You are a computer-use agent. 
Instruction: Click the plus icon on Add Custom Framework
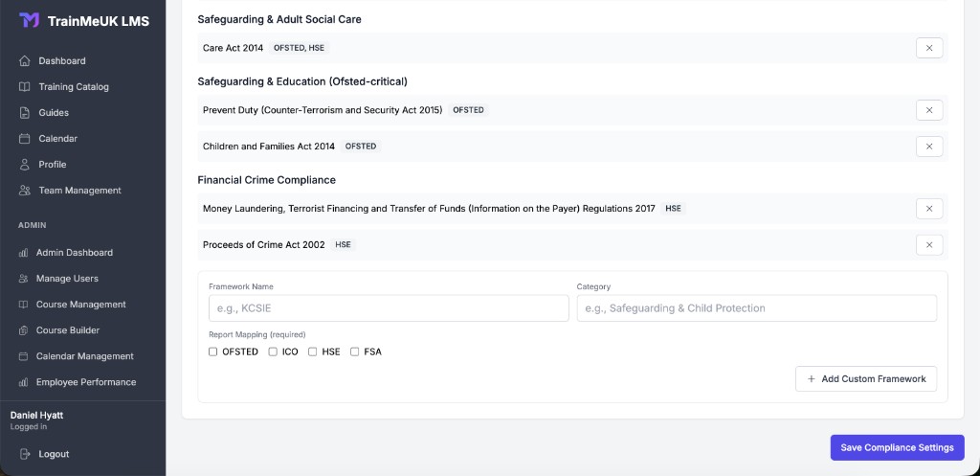pos(811,379)
